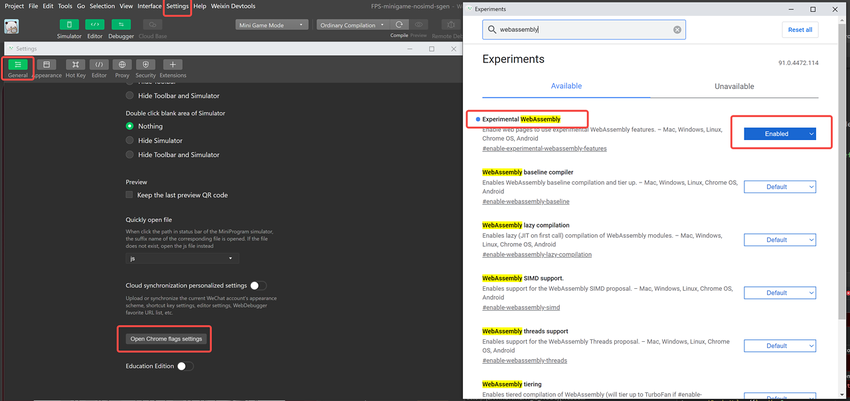Viewport: 850px width, 401px height.
Task: Open the Hot Key settings icon
Action: 76,65
